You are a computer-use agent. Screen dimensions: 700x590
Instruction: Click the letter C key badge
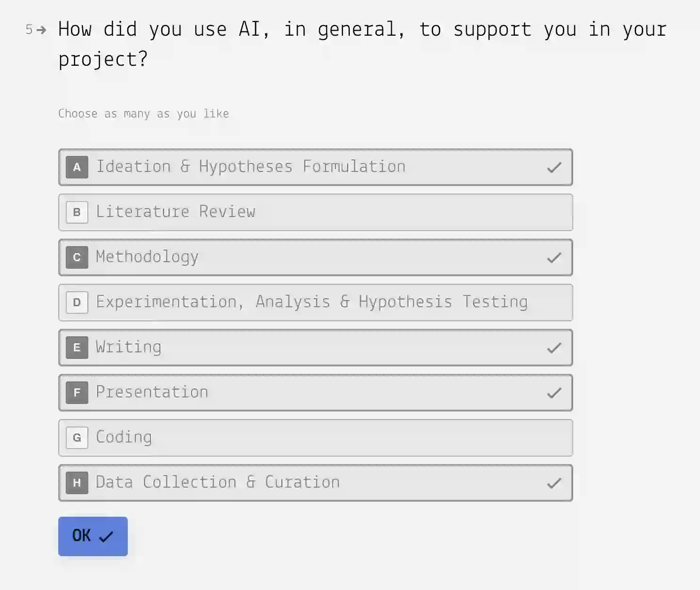(x=77, y=257)
